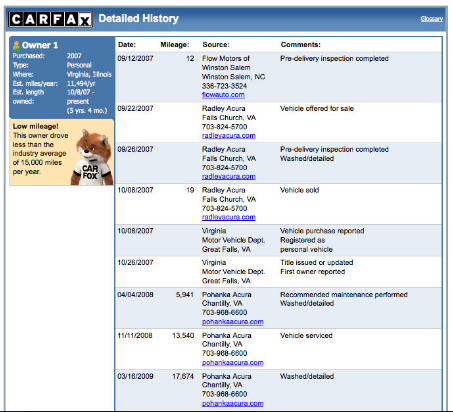The width and height of the screenshot is (453, 412).
Task: Click the Flow Motors of Winston Salem source
Action: (226, 63)
